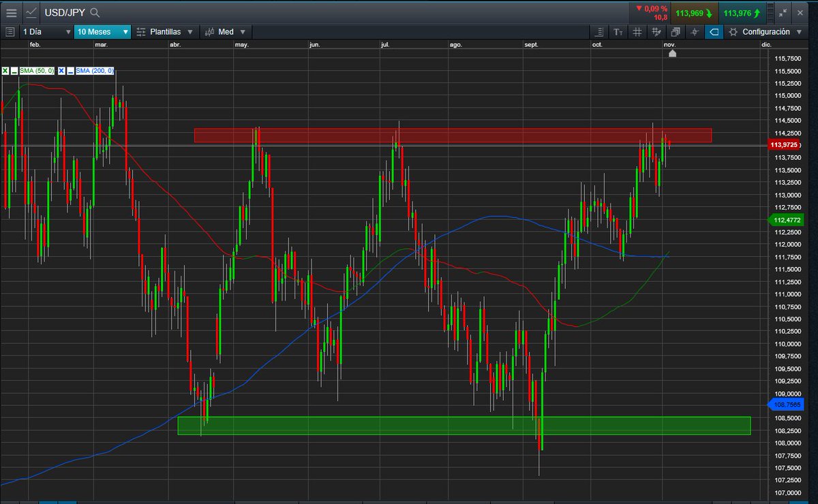Toggle the highlighted price label tag
Image resolution: width=818 pixels, height=504 pixels.
[x=714, y=31]
